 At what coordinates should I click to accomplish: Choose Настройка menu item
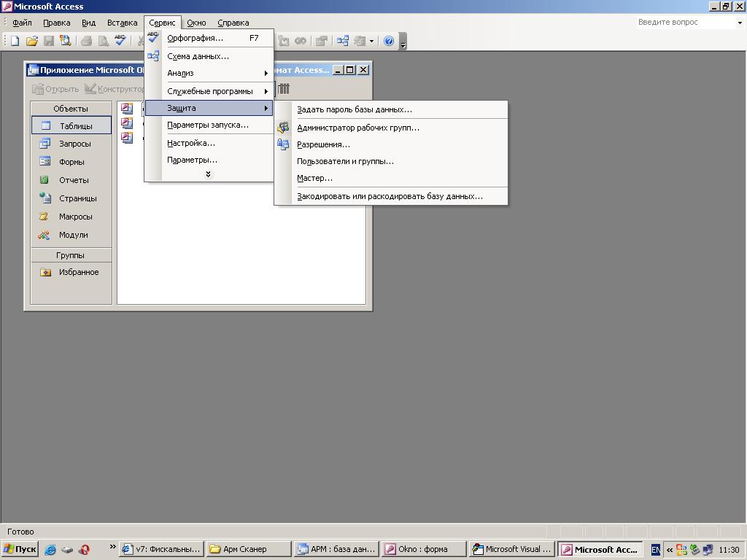point(209,143)
